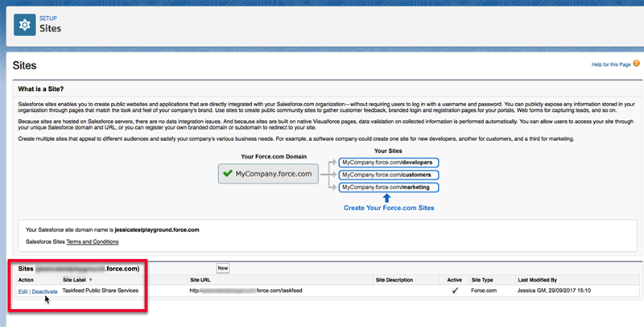Click MyCompany.force.com/developers example box
Screen dimensions: 644x330
click(x=389, y=163)
